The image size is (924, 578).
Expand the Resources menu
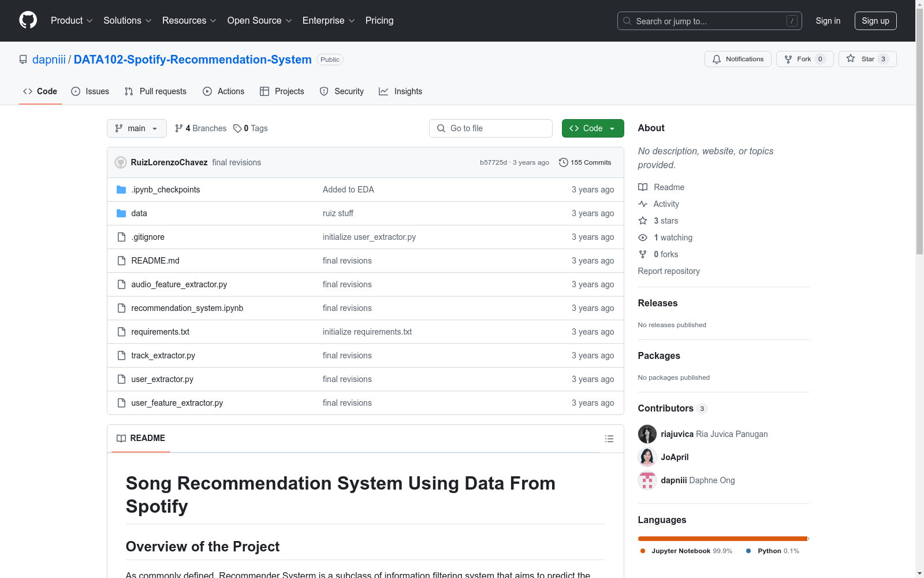point(189,21)
